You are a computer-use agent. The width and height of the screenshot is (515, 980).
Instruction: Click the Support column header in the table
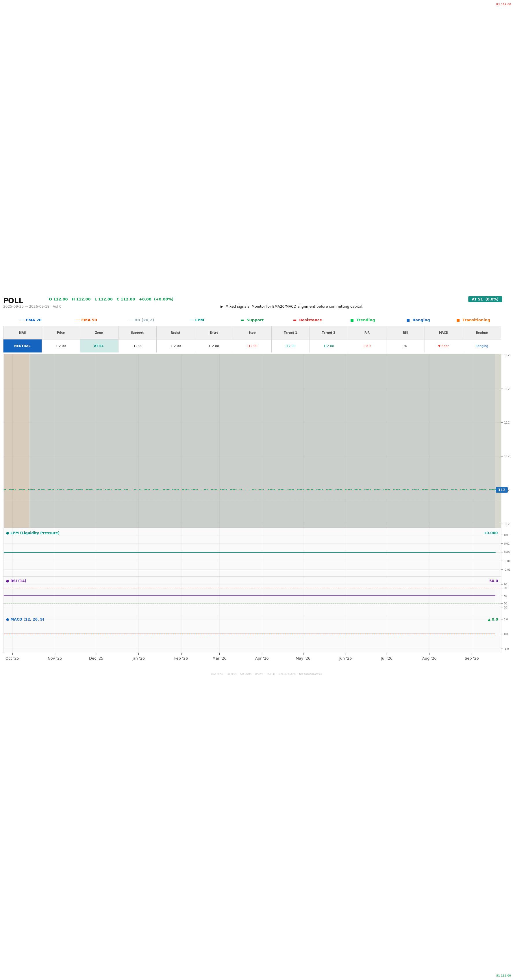tap(137, 333)
